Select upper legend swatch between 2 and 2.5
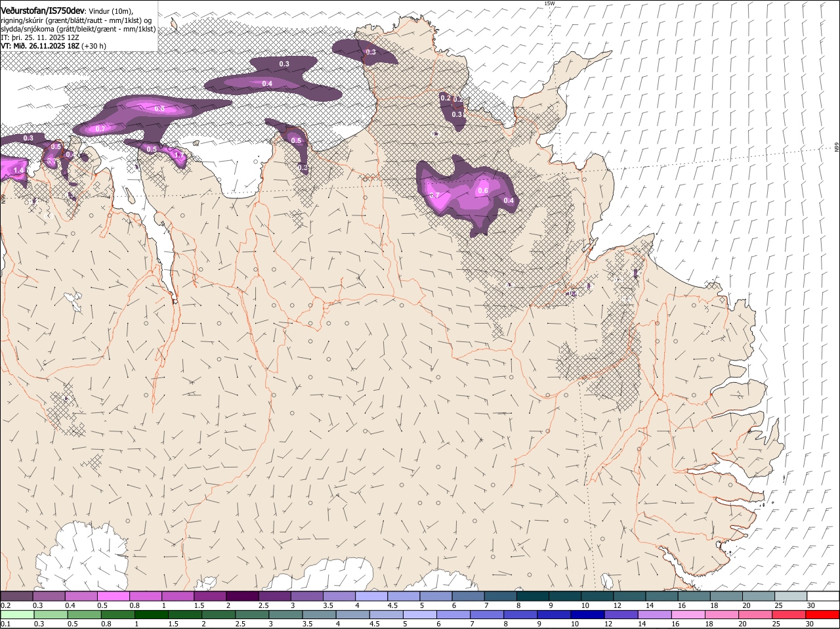The height and width of the screenshot is (629, 840). pyautogui.click(x=242, y=596)
